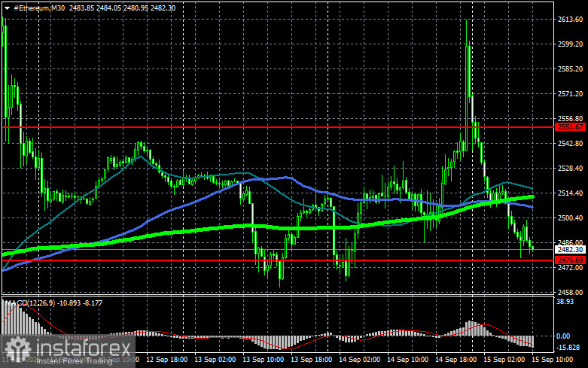This screenshot has height=368, width=588.
Task: Select the red 2551.67 price level label
Action: pyautogui.click(x=570, y=127)
